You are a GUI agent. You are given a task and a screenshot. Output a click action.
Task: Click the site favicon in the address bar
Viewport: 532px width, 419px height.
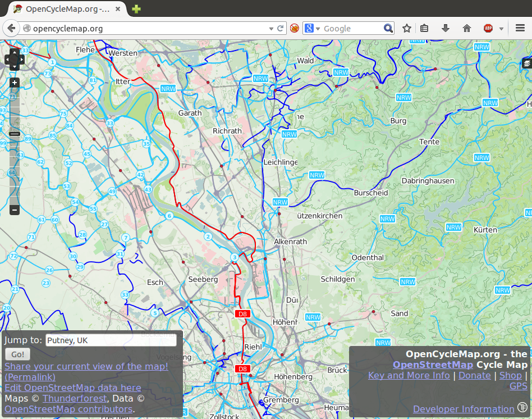point(27,28)
